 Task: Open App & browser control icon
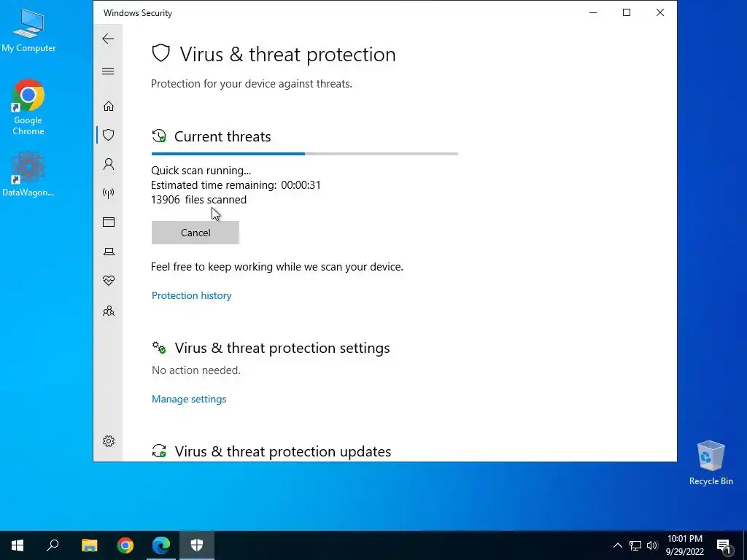[109, 222]
